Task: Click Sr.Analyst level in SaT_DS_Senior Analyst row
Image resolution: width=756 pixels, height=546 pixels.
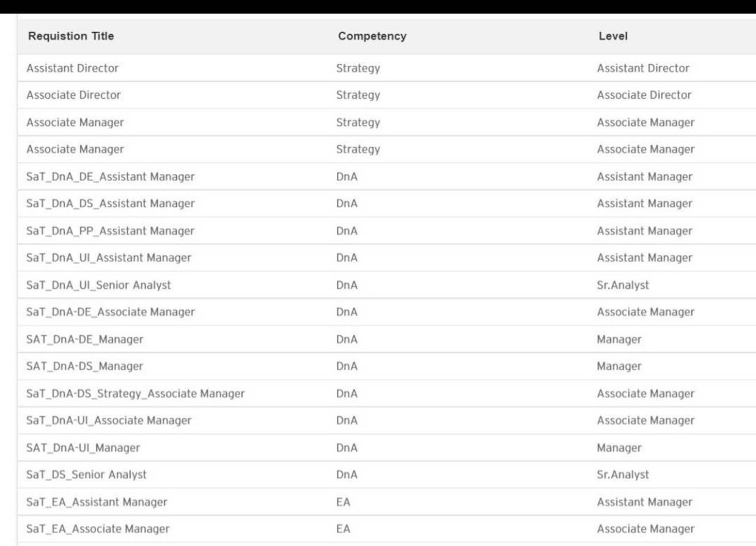Action: click(x=623, y=475)
